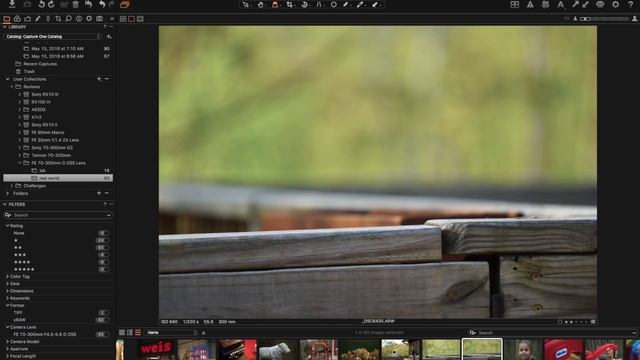The width and height of the screenshot is (640, 360).
Task: Click the Rotate right icon
Action: (x=51, y=4)
